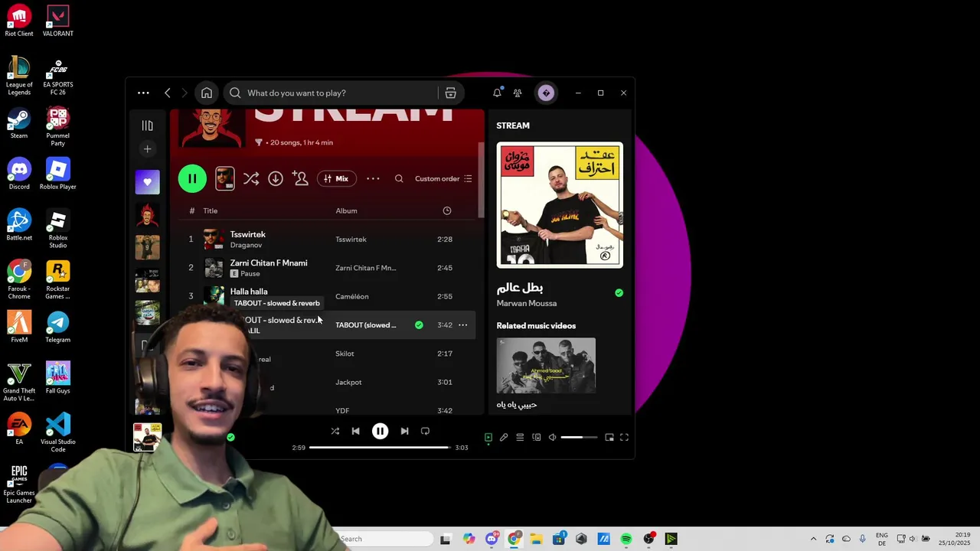Adjust the Spotify volume slider
980x551 pixels.
(x=579, y=438)
